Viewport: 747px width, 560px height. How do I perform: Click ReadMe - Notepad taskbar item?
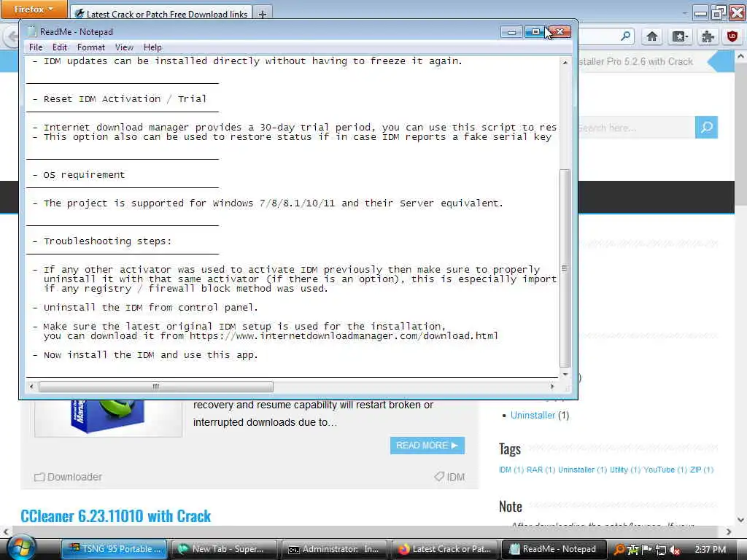(554, 549)
